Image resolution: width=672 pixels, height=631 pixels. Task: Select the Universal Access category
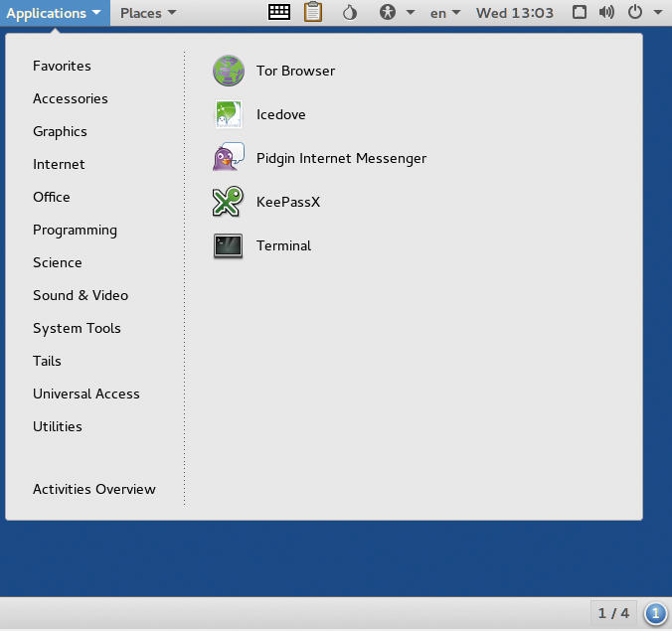[86, 394]
